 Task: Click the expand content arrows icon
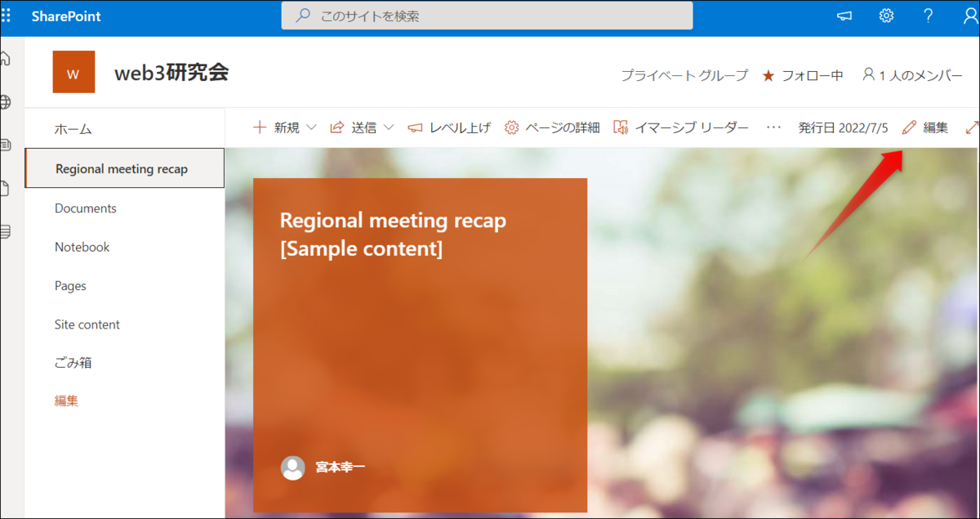[972, 128]
